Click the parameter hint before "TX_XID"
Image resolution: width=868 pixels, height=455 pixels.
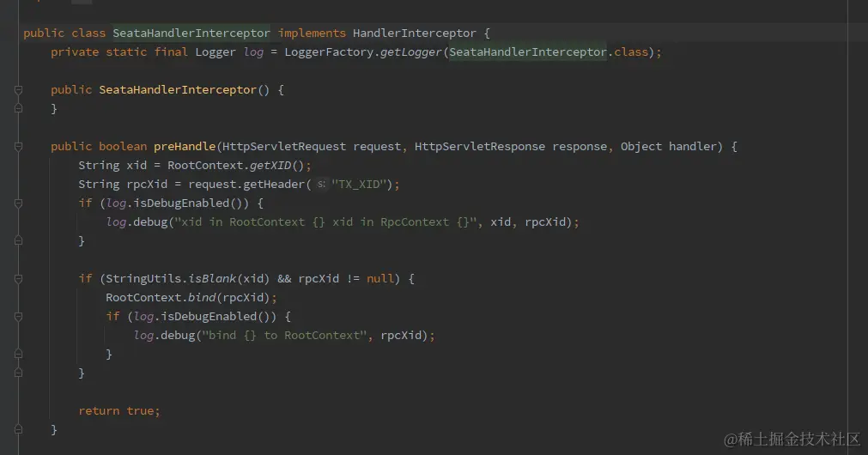[x=321, y=185]
